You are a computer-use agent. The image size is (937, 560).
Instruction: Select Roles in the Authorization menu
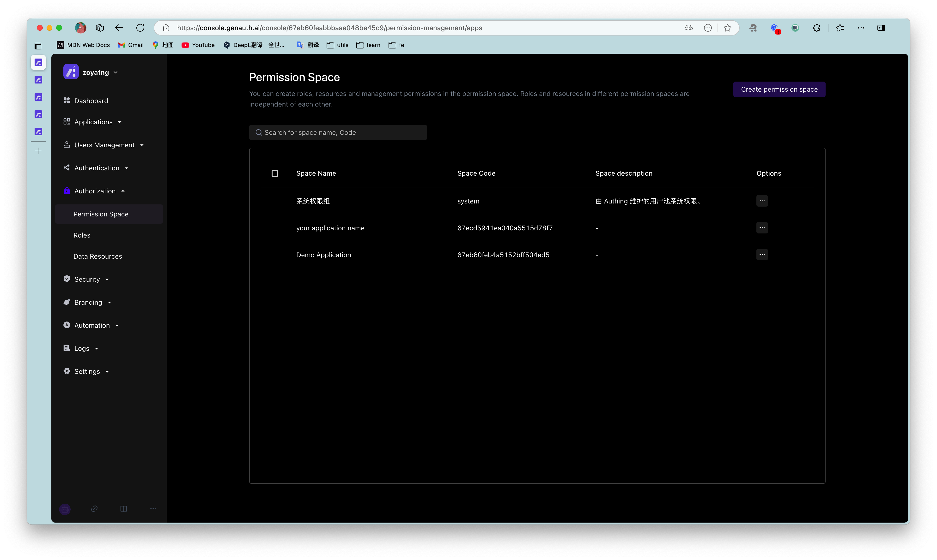(x=82, y=235)
